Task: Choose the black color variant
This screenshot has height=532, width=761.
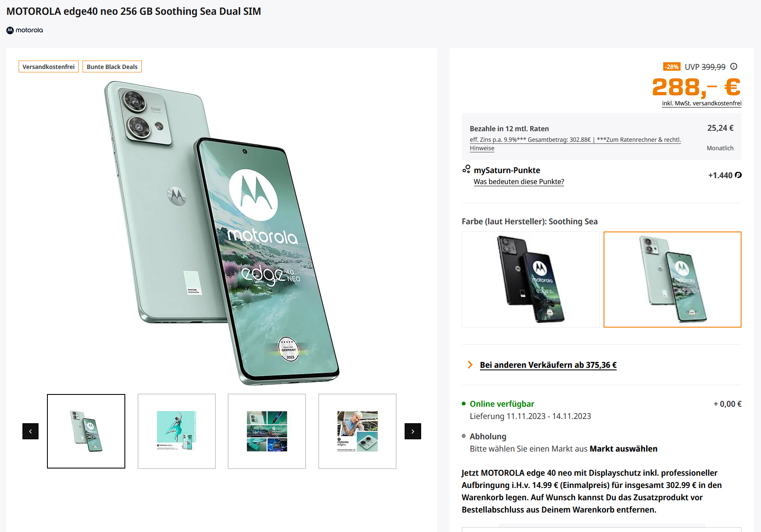Action: (530, 279)
